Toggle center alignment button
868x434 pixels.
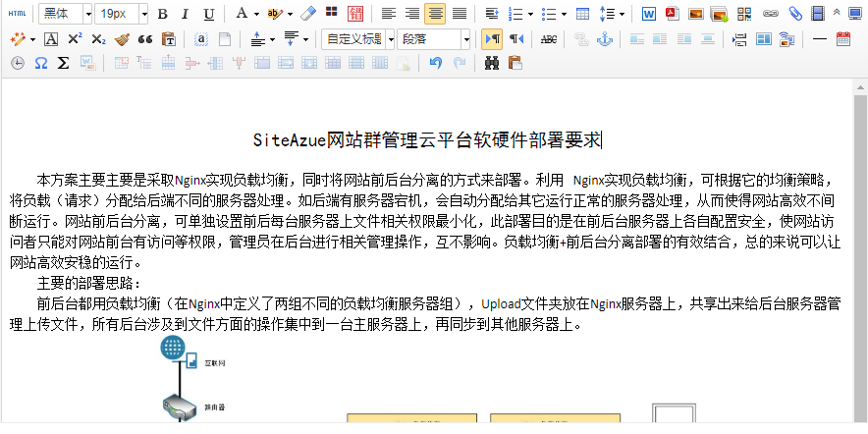coord(435,14)
